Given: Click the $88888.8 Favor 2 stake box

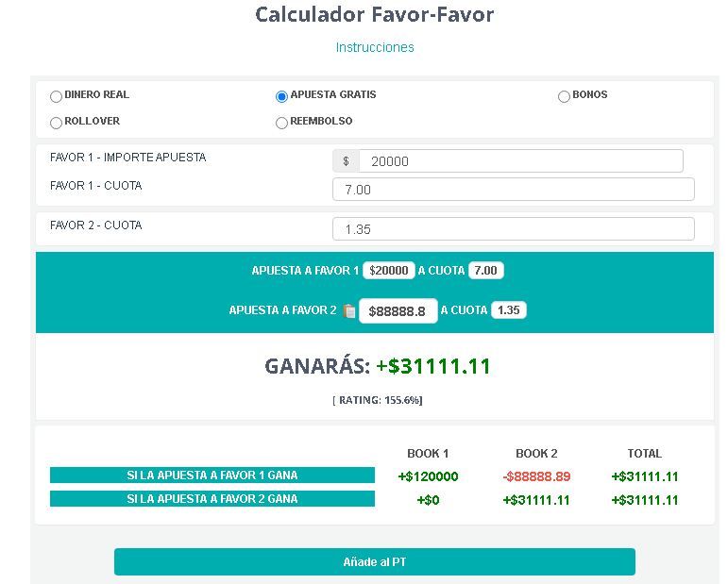Looking at the screenshot, I should click(398, 311).
